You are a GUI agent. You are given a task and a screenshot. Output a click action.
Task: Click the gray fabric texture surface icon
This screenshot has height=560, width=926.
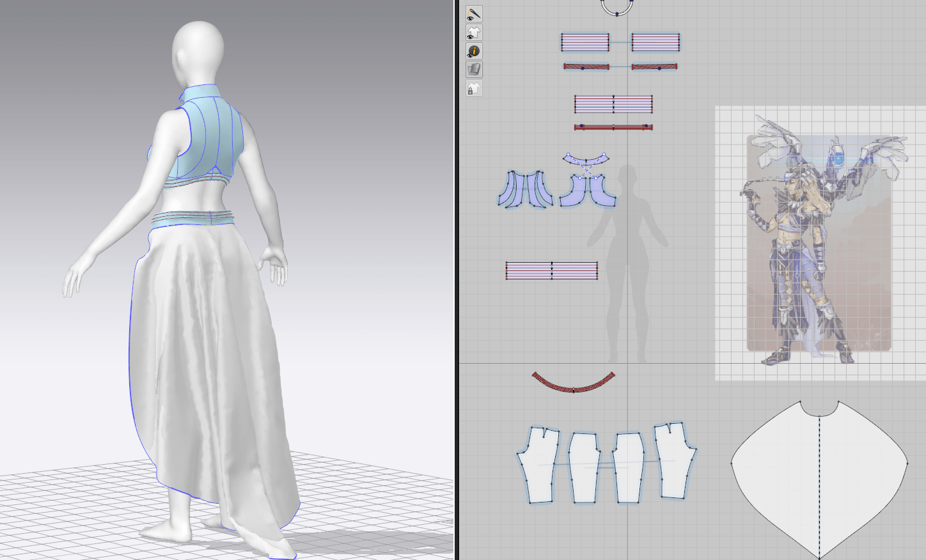(473, 69)
